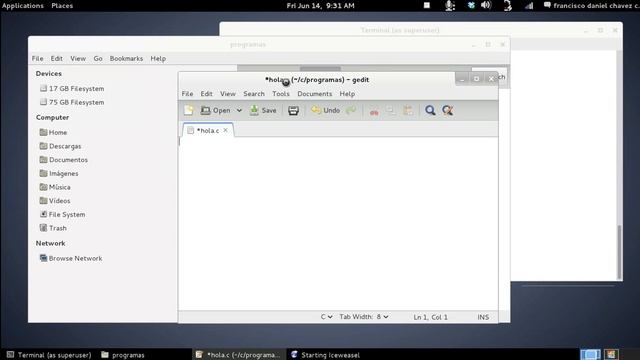Viewport: 640px width, 360px height.
Task: Undo the last action in gedit
Action: 325,110
